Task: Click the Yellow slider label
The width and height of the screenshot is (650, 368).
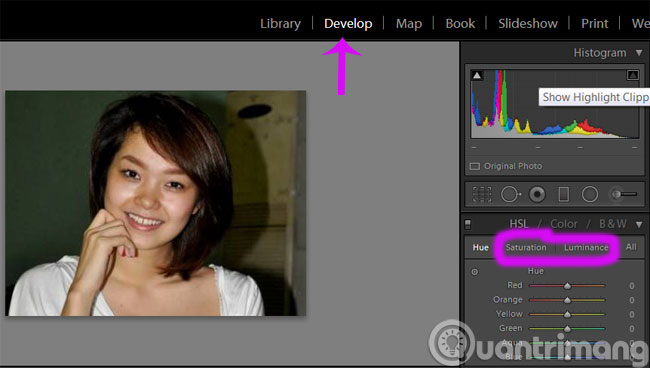Action: pos(509,314)
